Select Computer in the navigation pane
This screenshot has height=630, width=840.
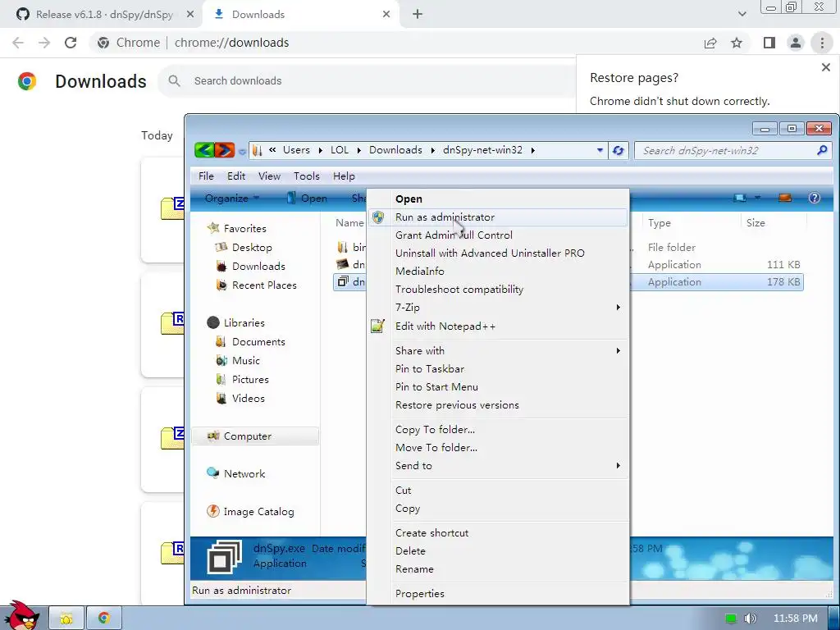click(255, 436)
